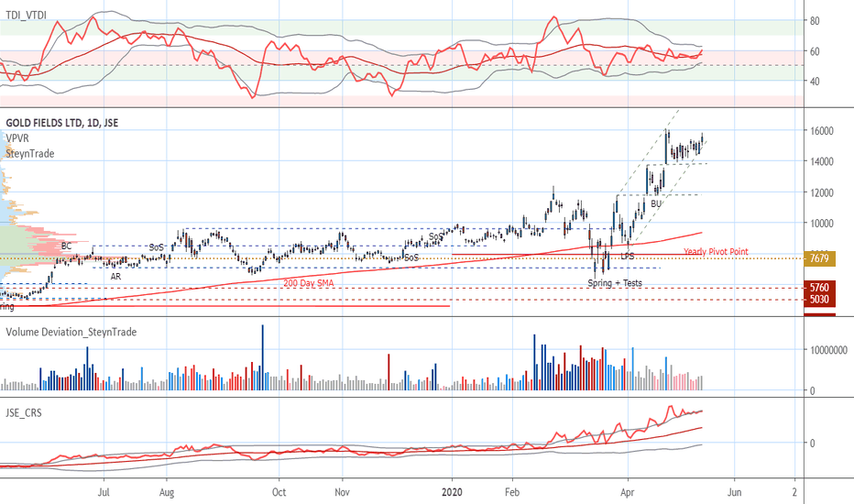Viewport: 854px width, 504px height.
Task: Click the 5760 price level tag
Action: (819, 288)
